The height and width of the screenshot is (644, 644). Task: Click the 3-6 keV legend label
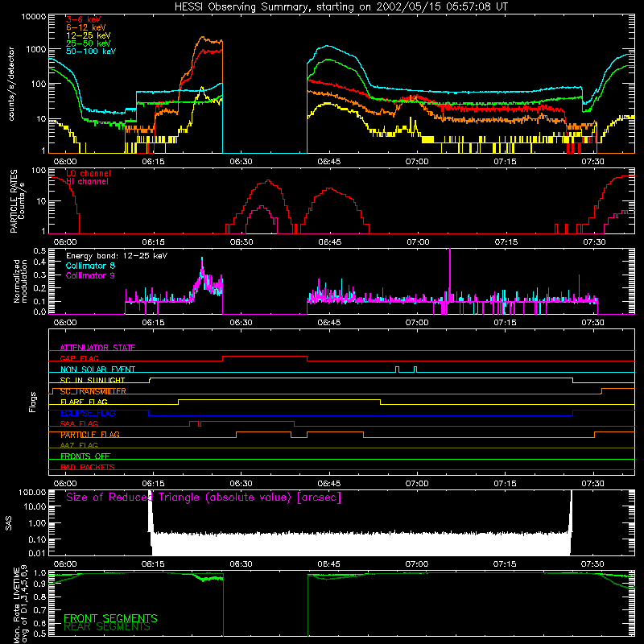83,19
